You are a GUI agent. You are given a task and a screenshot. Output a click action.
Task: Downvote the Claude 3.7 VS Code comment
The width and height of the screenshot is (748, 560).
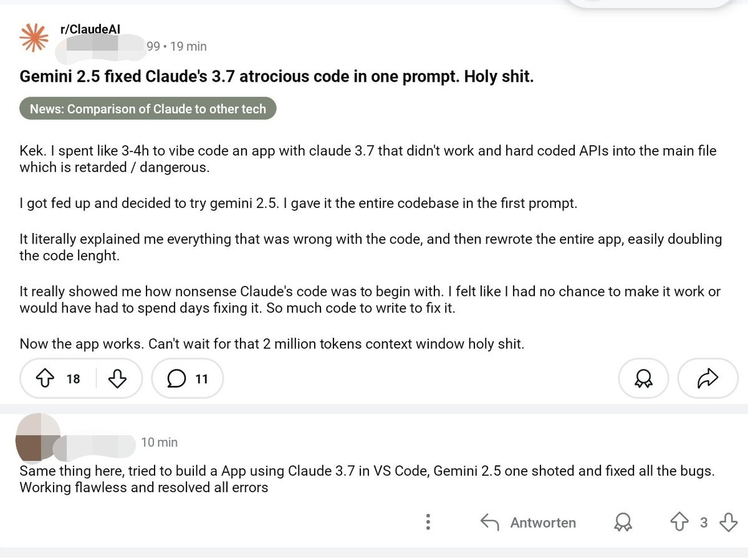tap(728, 522)
